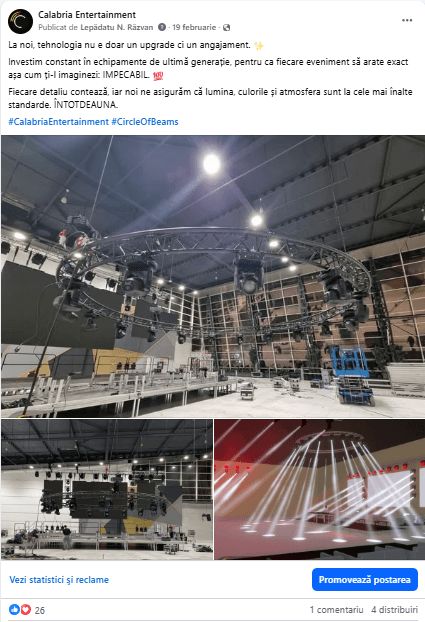
Task: Open the beam lights render thumbnail
Action: [319, 490]
